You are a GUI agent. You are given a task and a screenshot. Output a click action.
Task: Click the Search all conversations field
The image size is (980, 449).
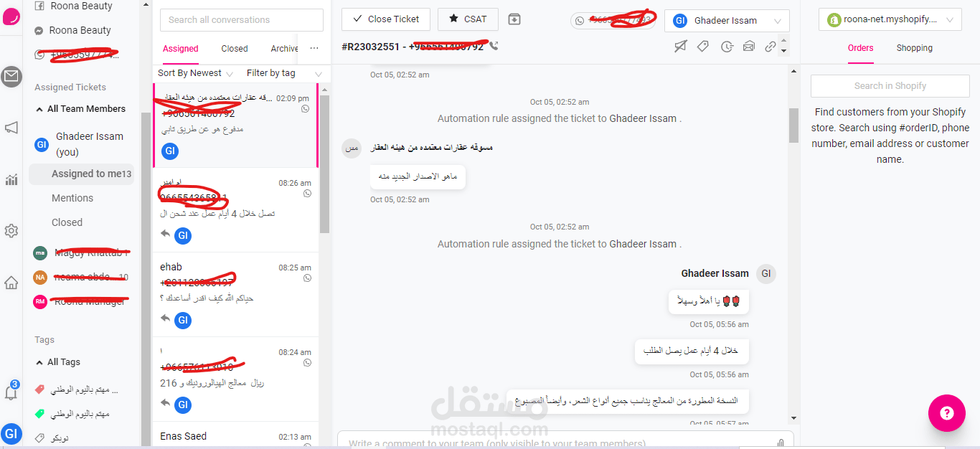point(242,20)
